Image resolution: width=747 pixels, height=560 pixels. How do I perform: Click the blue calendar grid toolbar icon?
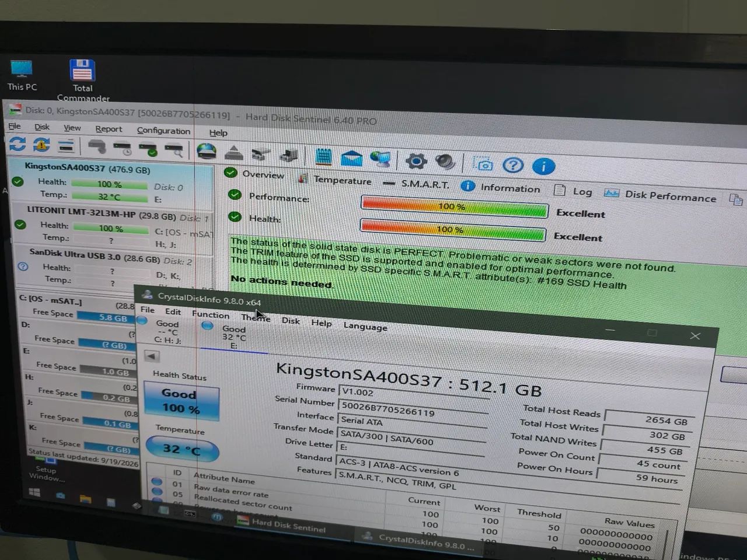[x=323, y=156]
